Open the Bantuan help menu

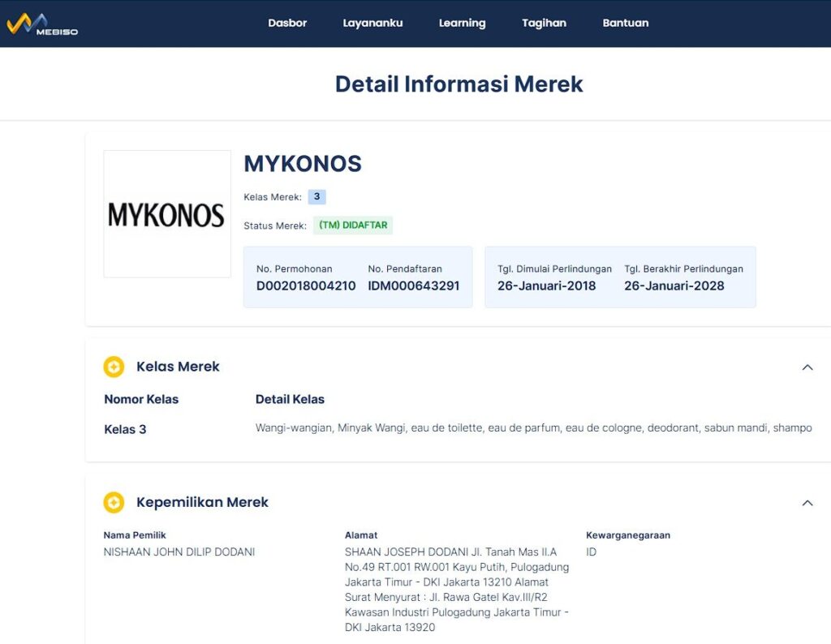[x=625, y=23]
